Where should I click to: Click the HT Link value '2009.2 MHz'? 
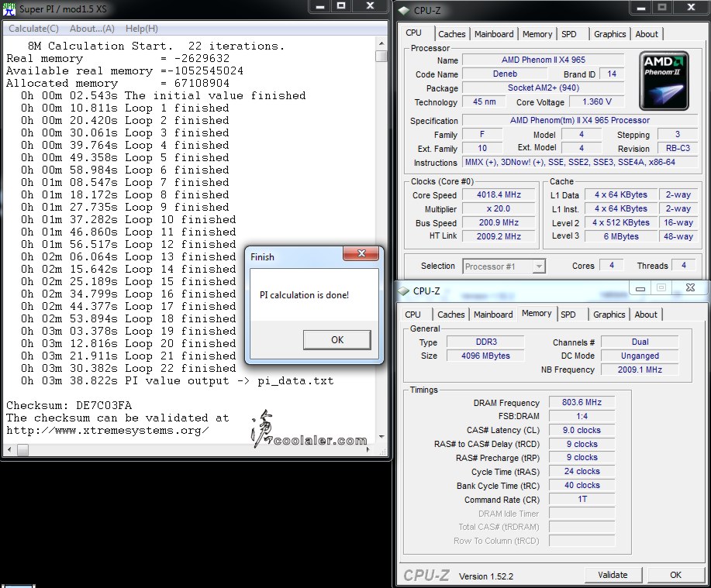click(x=499, y=236)
